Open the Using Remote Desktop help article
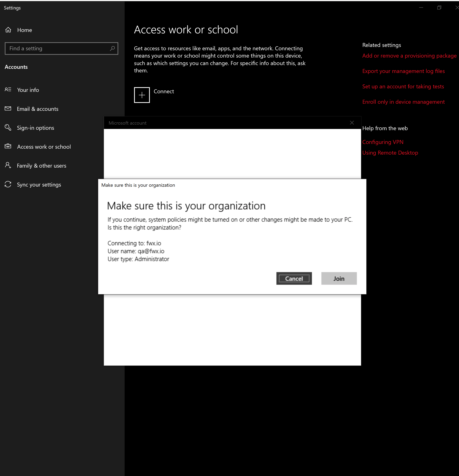Screen dimensions: 459x476 pyautogui.click(x=390, y=152)
